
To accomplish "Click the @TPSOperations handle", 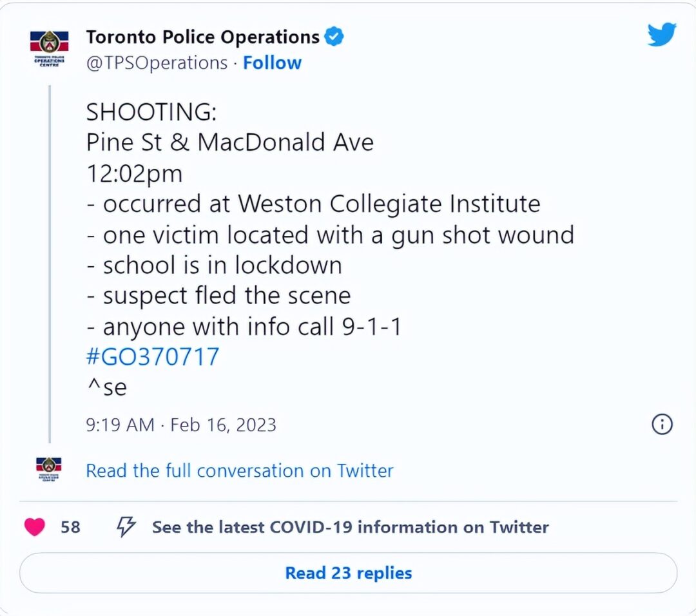I will coord(157,63).
